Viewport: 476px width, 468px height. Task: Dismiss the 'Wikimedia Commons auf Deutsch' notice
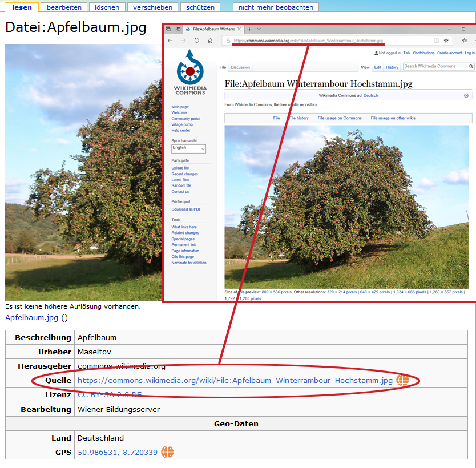click(x=466, y=96)
